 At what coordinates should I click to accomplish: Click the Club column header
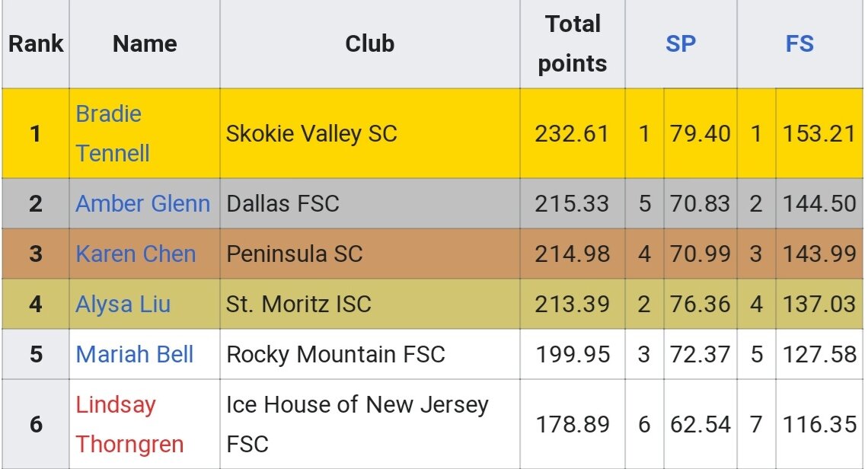370,43
